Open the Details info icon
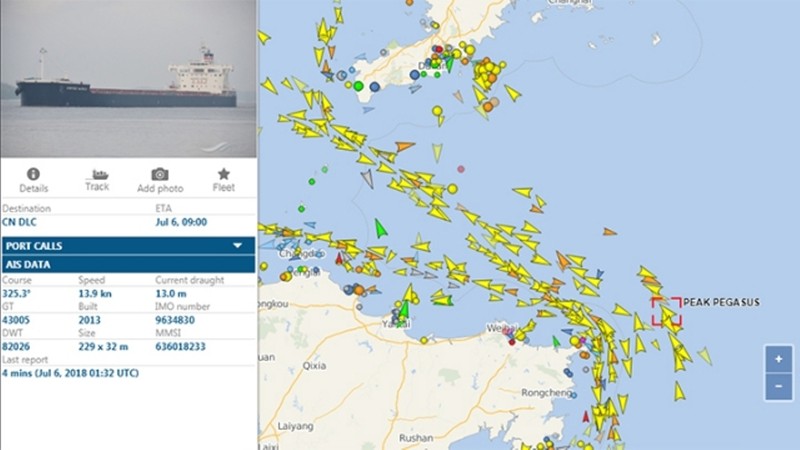The image size is (800, 450). 33,174
